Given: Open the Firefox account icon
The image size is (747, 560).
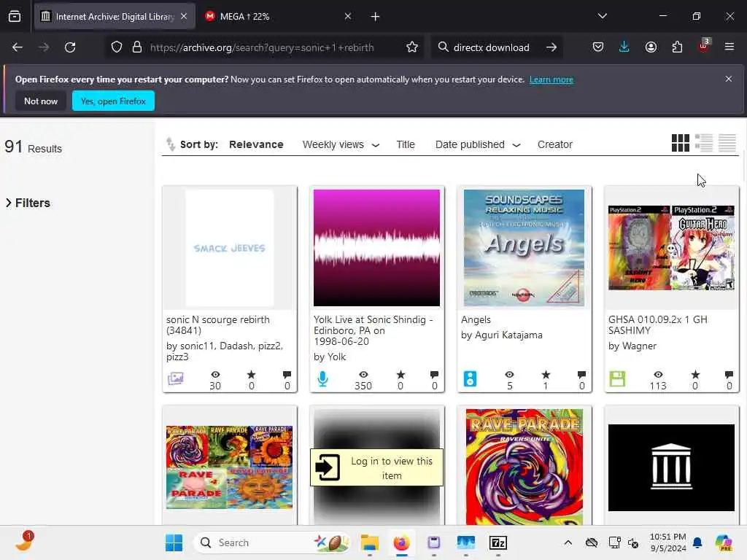Looking at the screenshot, I should pos(651,47).
